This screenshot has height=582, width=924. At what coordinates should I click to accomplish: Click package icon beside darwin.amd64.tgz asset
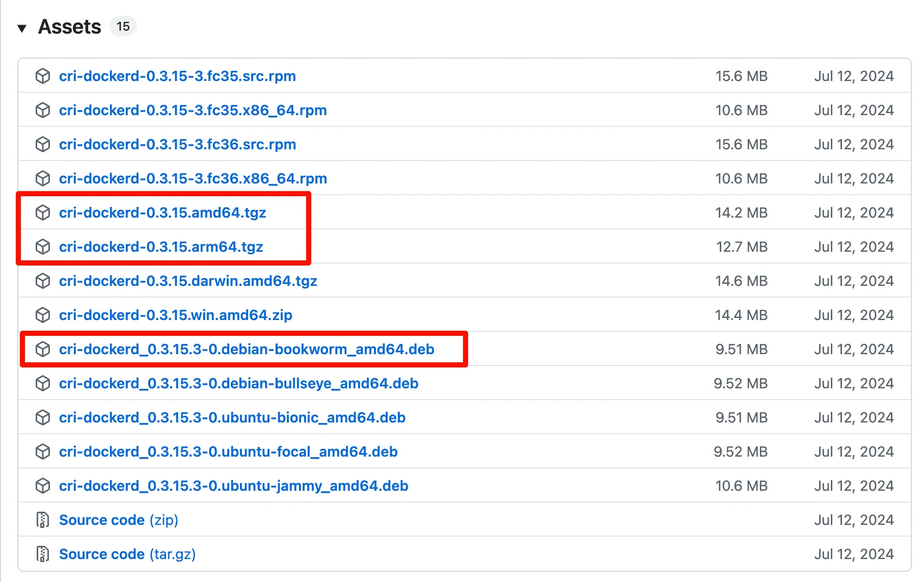pos(43,281)
